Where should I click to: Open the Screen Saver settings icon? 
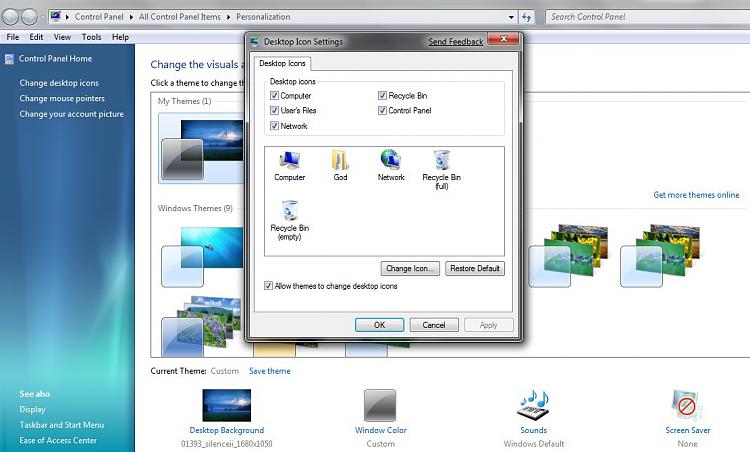tap(687, 405)
